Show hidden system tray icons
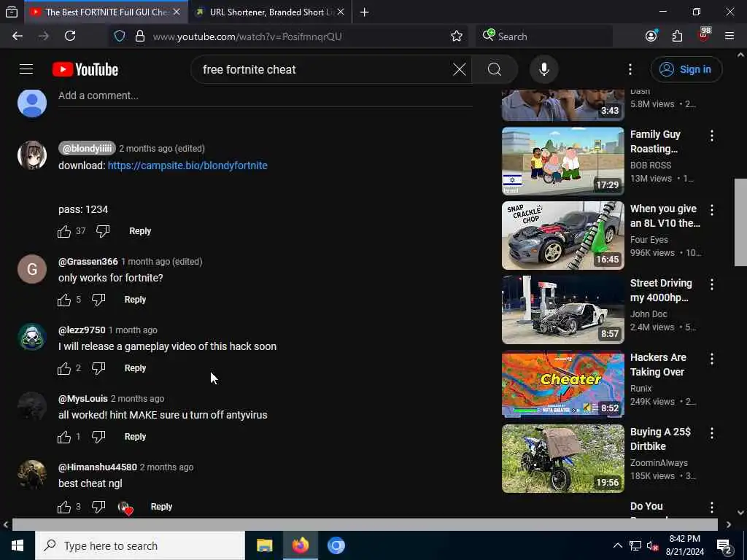The image size is (747, 560). point(617,545)
